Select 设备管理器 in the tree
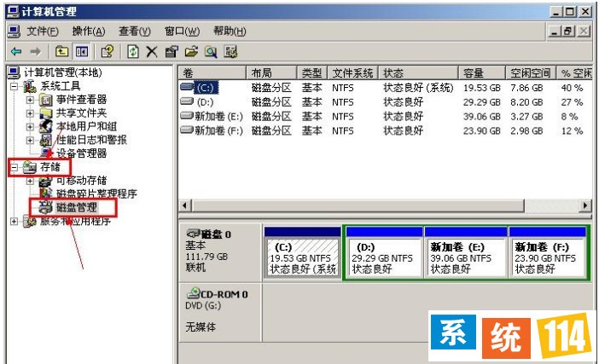599x364 pixels. pos(81,153)
